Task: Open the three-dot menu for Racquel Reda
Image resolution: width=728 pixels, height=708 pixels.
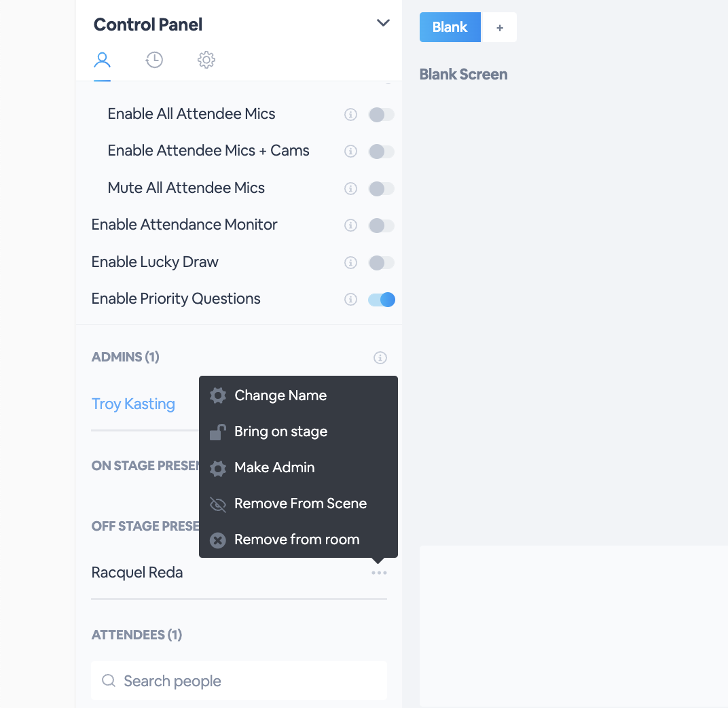Action: point(379,572)
